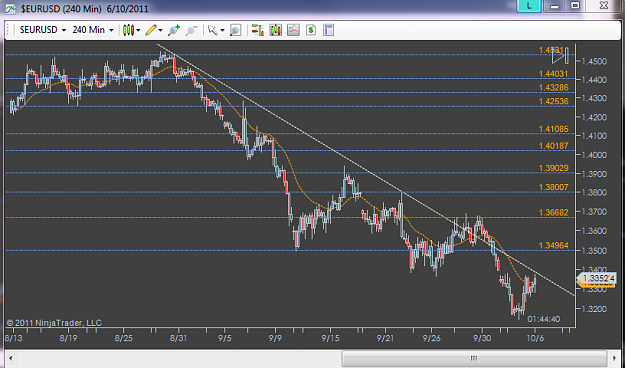The width and height of the screenshot is (625, 368).
Task: Click the 8/31 date axis label
Action: 178,338
